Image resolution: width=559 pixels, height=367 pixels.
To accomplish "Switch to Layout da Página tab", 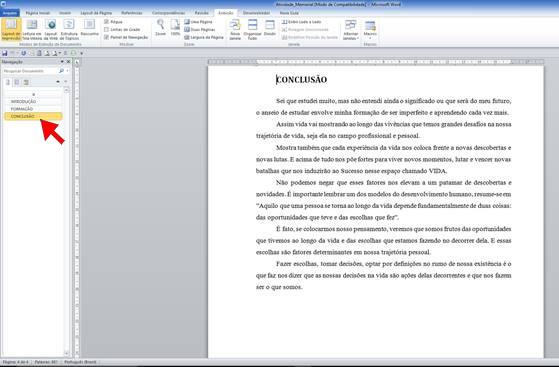I will coord(96,13).
